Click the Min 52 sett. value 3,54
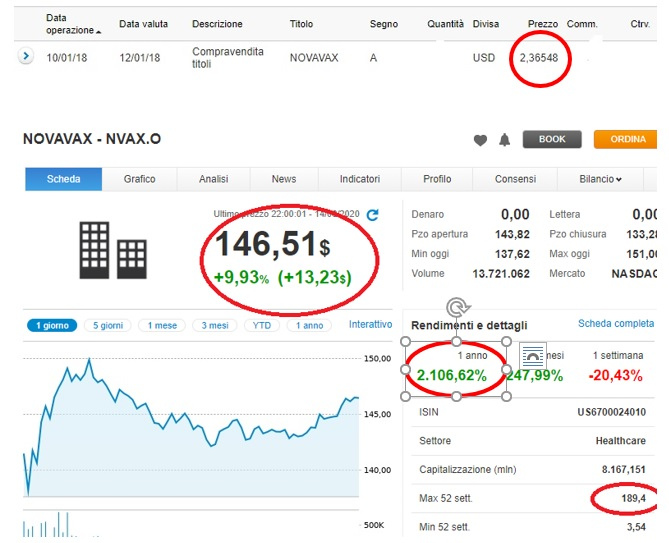The width and height of the screenshot is (669, 543). click(636, 527)
